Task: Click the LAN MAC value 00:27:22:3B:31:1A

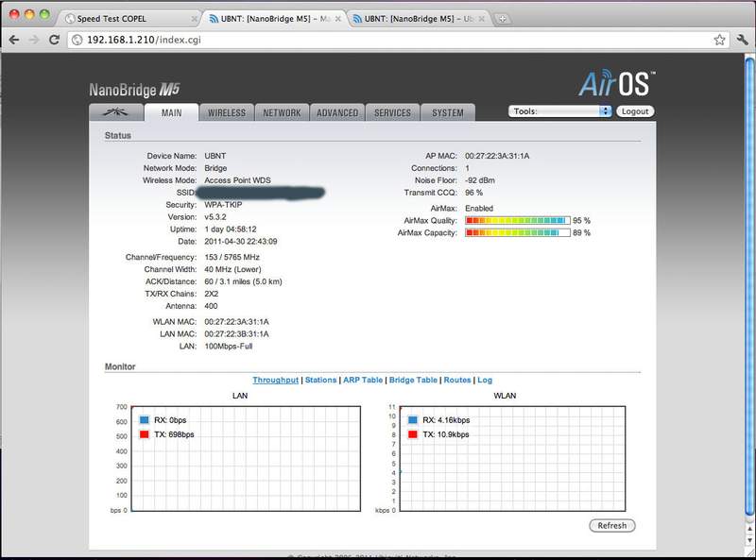Action: coord(237,334)
